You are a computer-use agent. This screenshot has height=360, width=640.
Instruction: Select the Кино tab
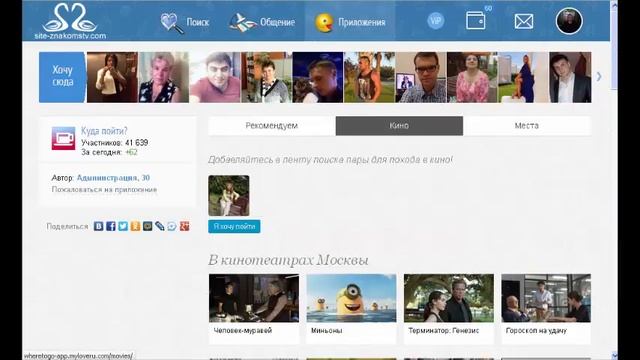coord(399,126)
